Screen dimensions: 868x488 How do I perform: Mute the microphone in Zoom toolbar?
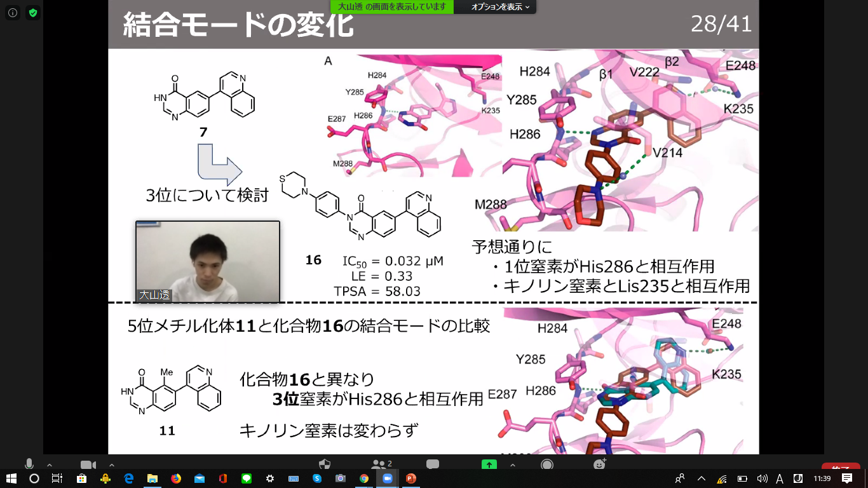(29, 464)
